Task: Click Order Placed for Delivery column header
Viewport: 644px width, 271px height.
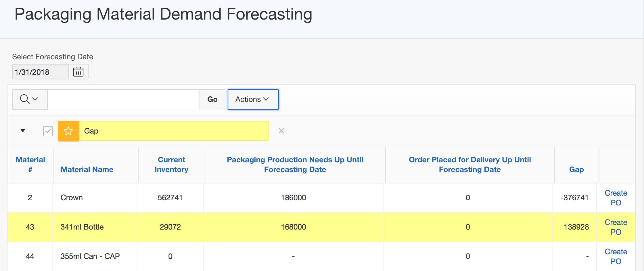Action: (469, 165)
